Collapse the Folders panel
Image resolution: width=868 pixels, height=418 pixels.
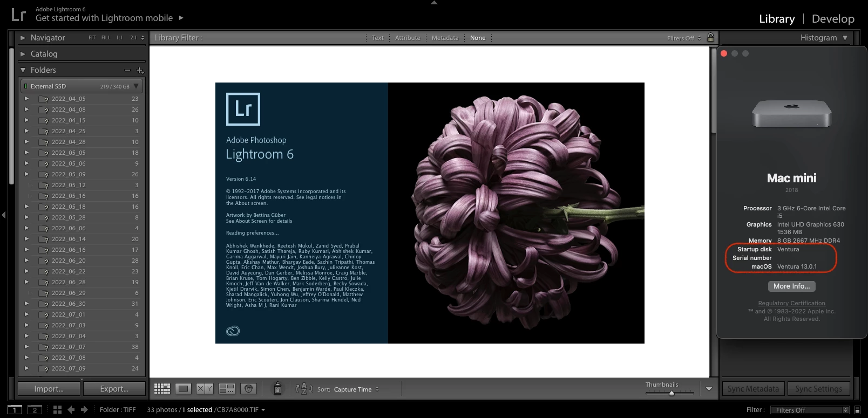tap(23, 70)
